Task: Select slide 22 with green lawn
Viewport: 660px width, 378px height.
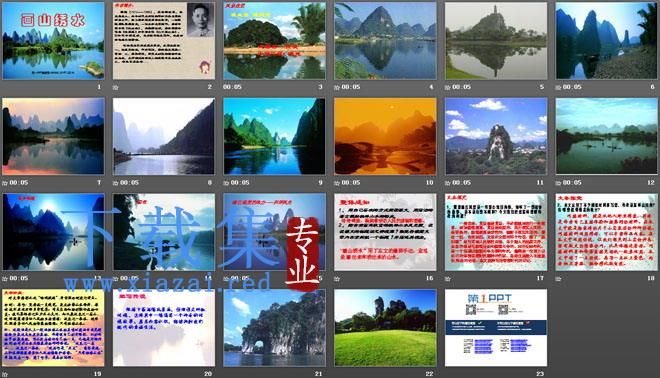Action: (x=385, y=327)
